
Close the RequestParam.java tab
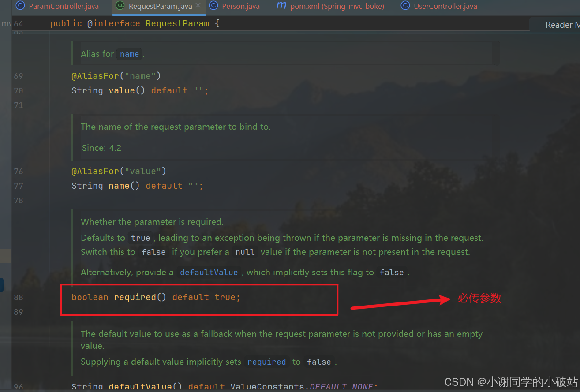pyautogui.click(x=198, y=6)
